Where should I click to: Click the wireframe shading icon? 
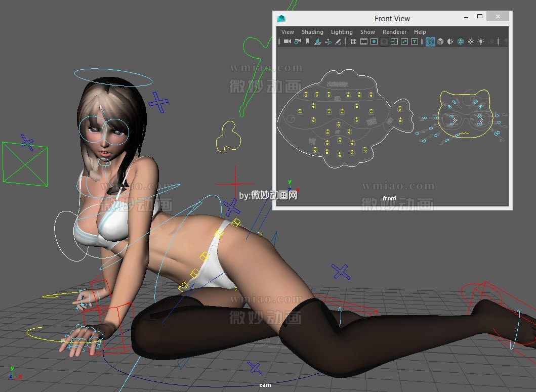430,41
